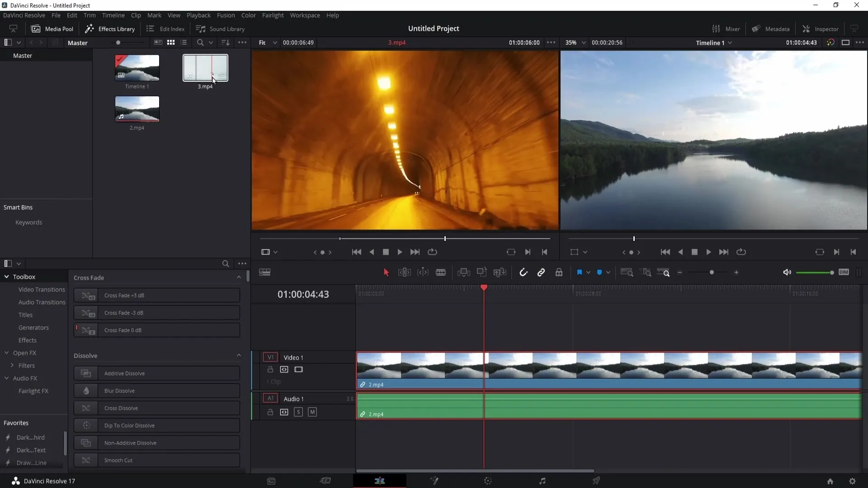
Task: Toggle Solo on Audio 1 track
Action: [299, 412]
